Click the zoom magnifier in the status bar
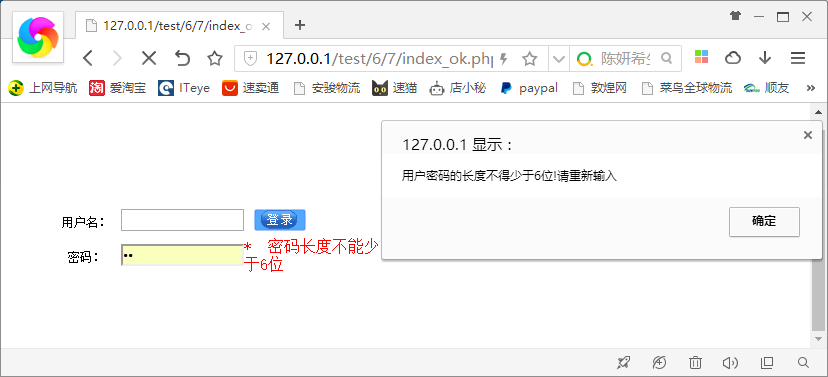This screenshot has height=377, width=828. (803, 362)
